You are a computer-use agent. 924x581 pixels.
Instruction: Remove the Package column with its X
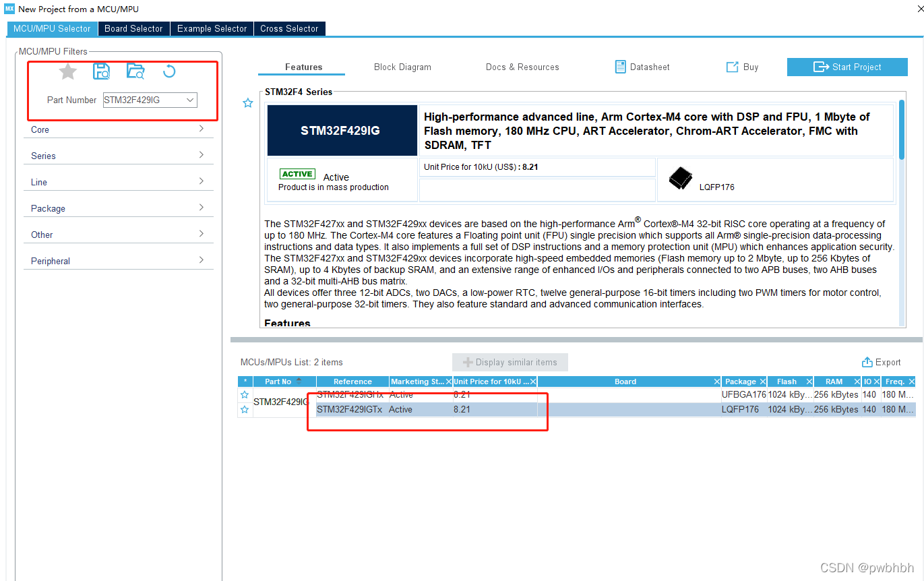(763, 381)
